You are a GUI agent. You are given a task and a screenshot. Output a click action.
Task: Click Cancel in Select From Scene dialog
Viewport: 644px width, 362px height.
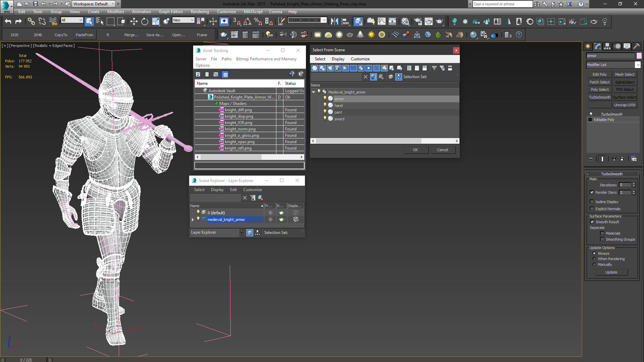[442, 150]
